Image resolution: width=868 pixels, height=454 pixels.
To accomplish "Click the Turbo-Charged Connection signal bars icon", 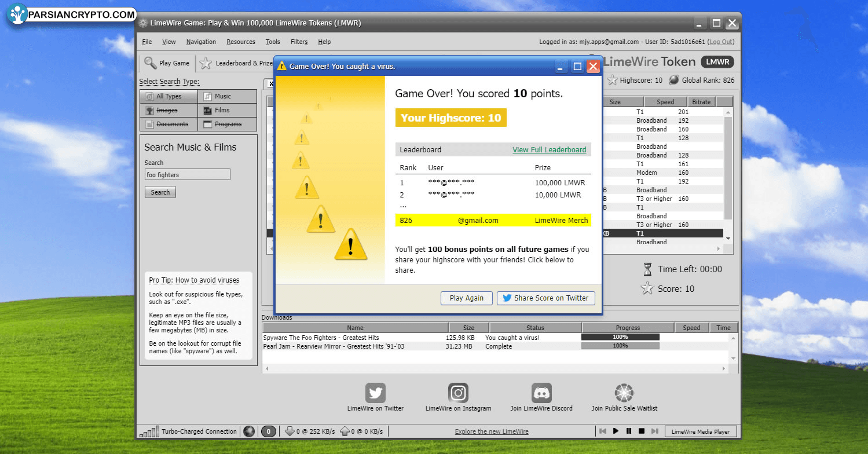I will [x=149, y=432].
